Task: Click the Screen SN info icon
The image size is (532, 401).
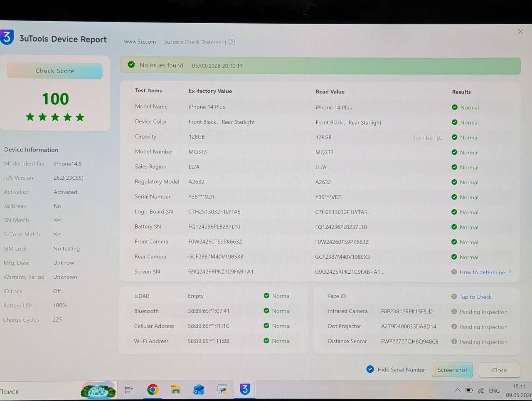Action: (x=454, y=272)
